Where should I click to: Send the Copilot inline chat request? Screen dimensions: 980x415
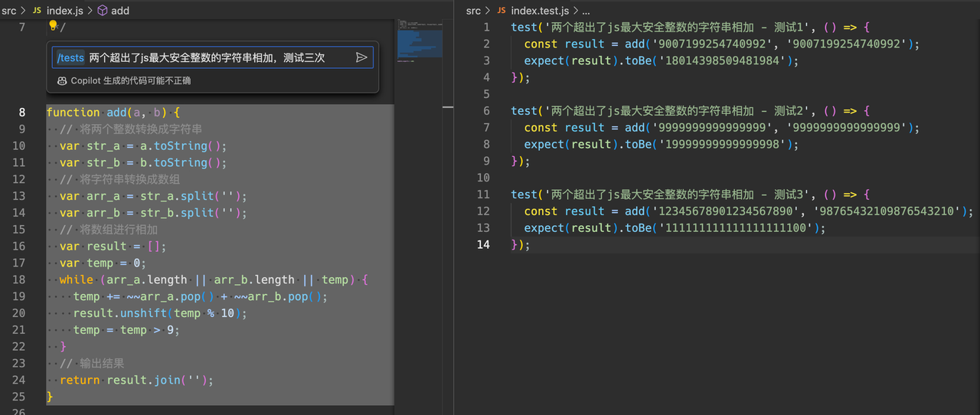tap(361, 57)
